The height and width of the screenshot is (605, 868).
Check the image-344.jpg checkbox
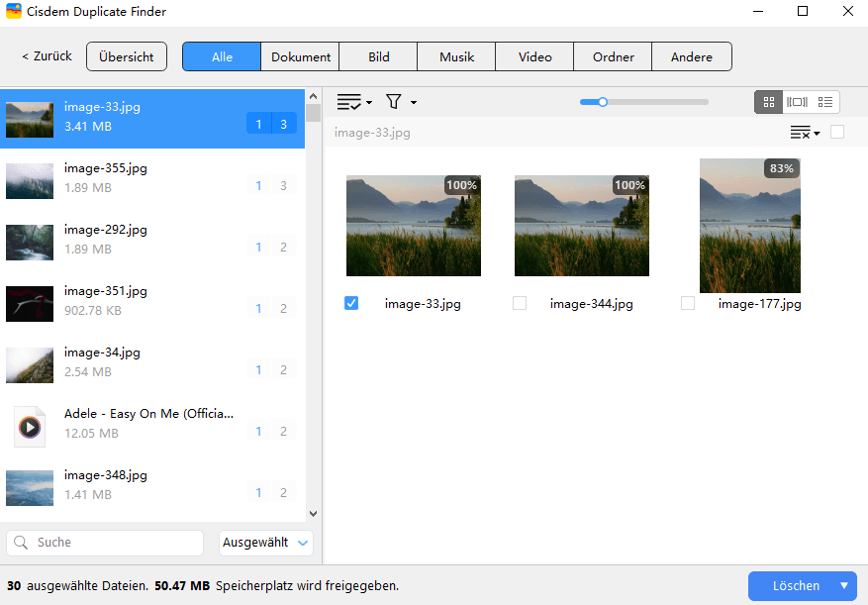point(520,304)
